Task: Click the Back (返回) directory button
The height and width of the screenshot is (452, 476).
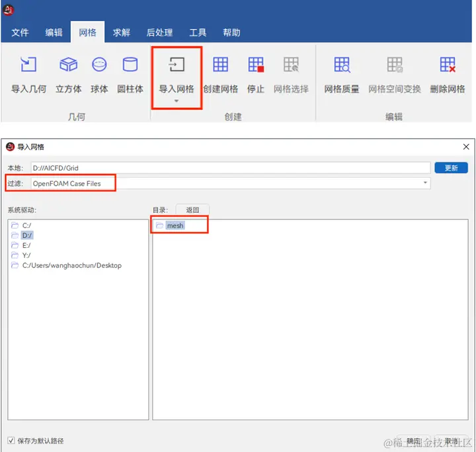Action: pos(192,210)
